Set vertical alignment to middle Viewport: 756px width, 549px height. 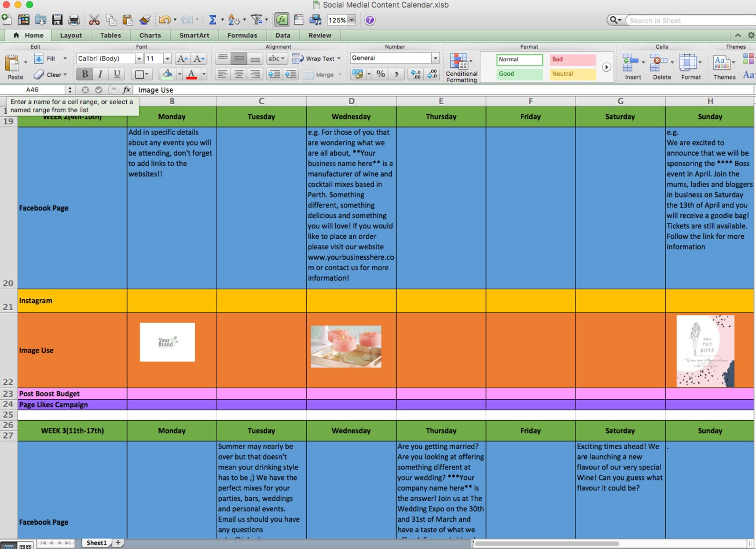click(x=239, y=59)
